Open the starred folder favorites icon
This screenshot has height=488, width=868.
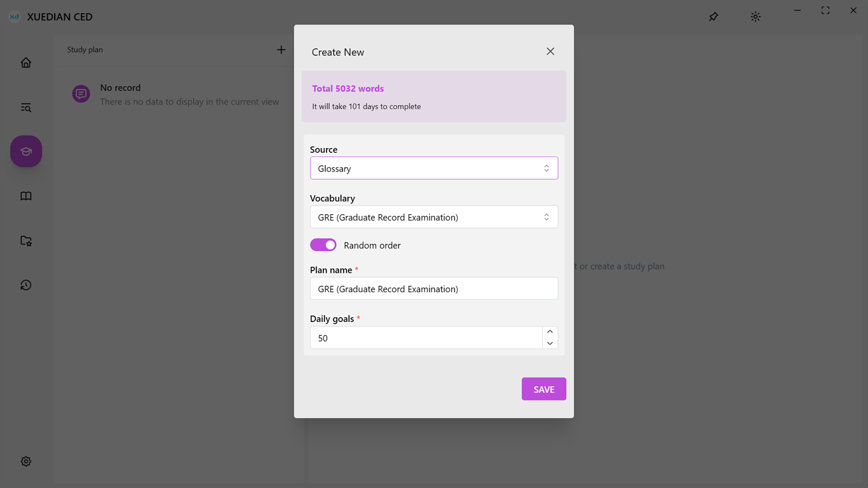(26, 241)
